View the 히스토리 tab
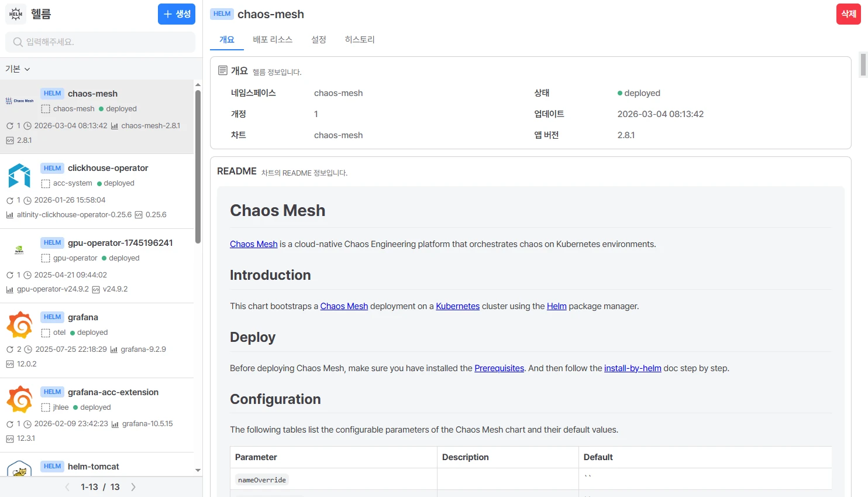Screen dimensions: 868x497 (x=360, y=40)
